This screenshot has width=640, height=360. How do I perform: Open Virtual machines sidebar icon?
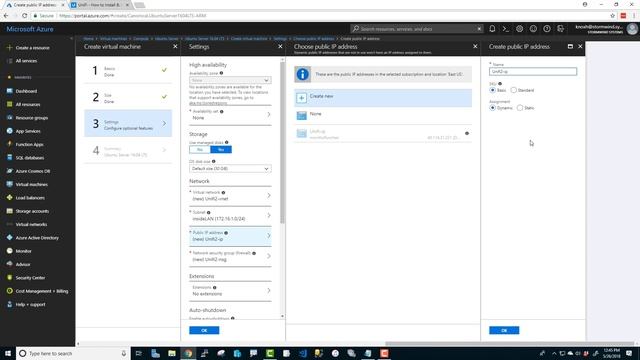9,184
